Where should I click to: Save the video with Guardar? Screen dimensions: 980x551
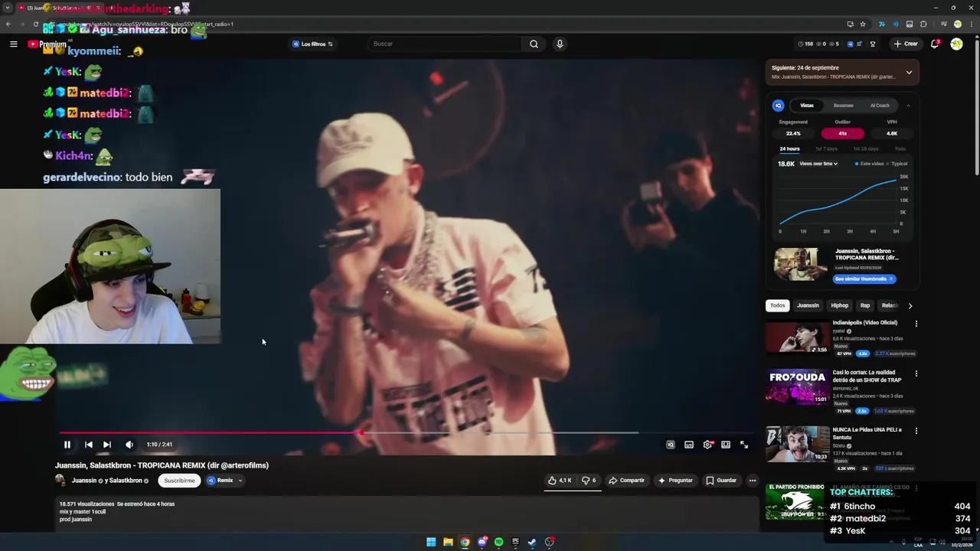(721, 481)
